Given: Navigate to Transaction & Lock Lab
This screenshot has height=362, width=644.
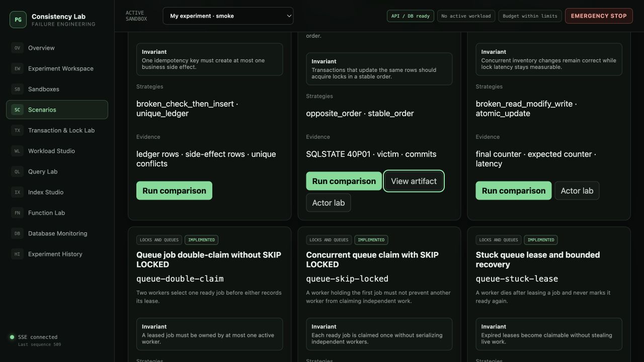Looking at the screenshot, I should (x=57, y=130).
